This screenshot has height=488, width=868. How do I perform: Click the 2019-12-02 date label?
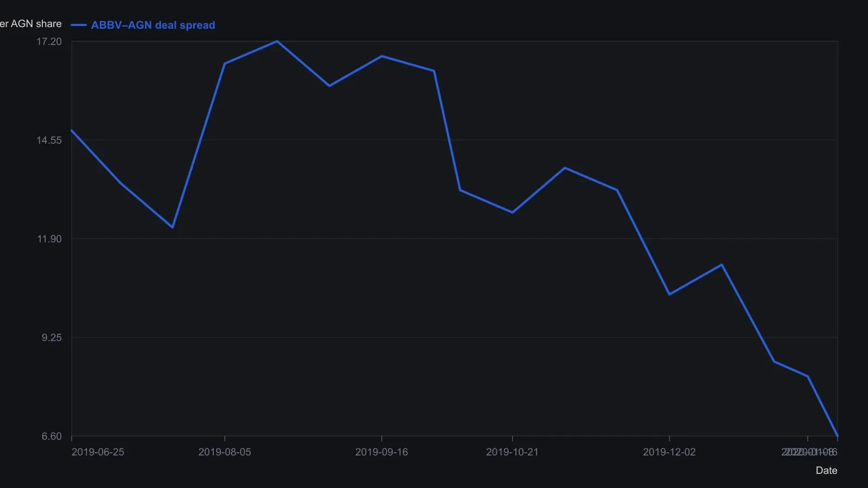point(669,452)
